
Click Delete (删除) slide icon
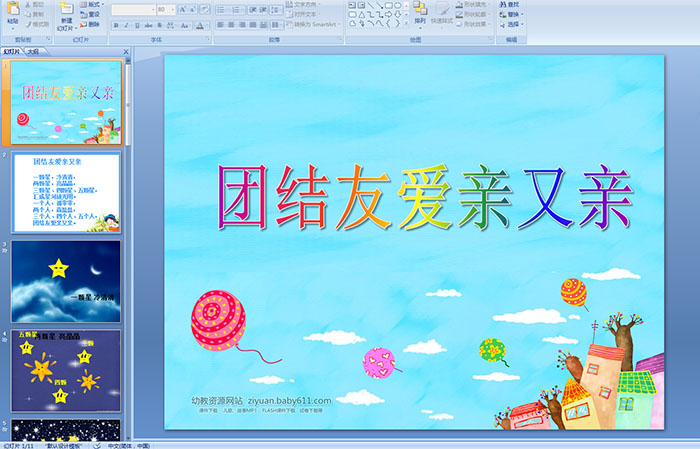pos(83,24)
